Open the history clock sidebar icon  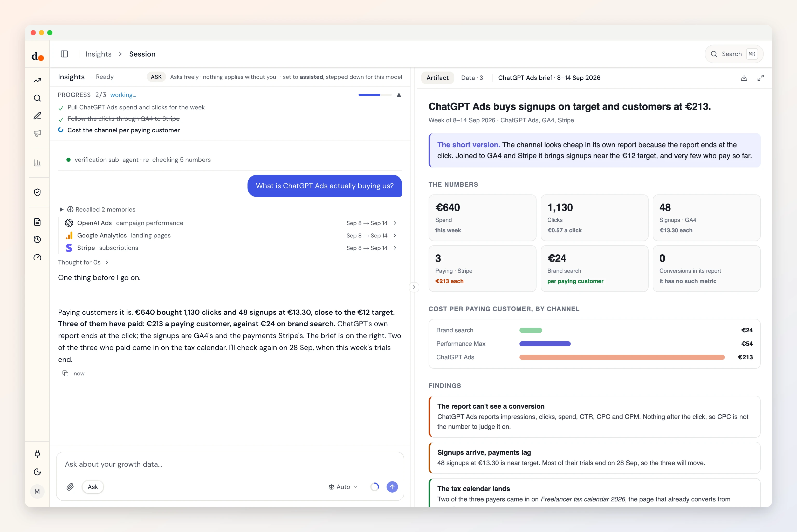(37, 240)
